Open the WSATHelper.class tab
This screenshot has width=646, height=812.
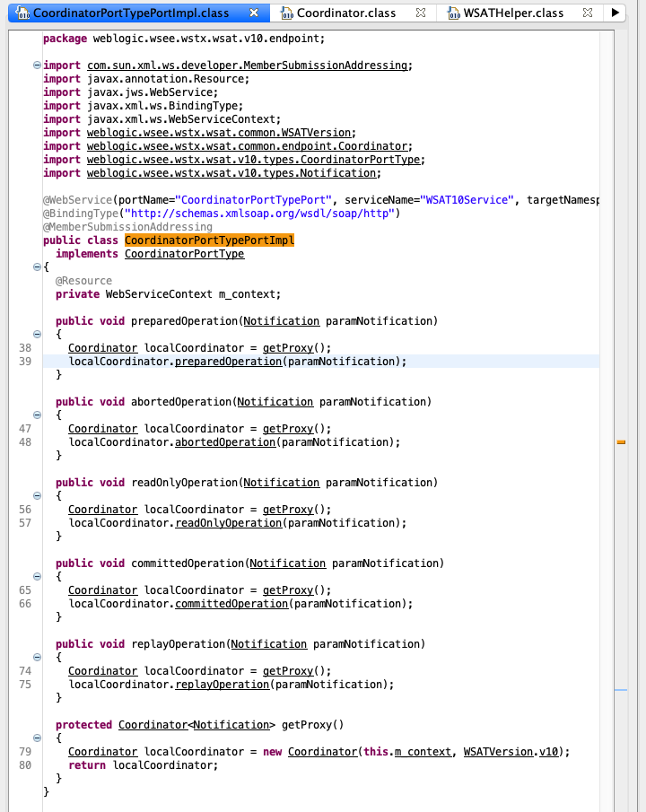click(513, 13)
